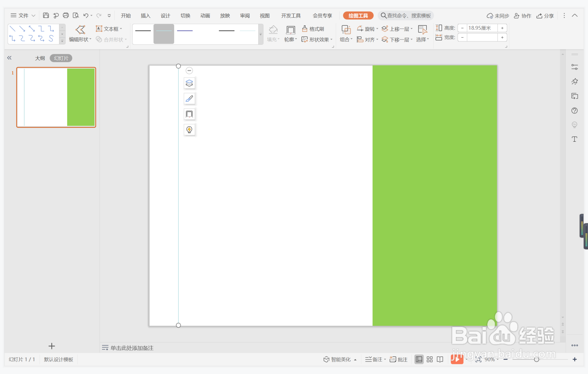Click the Print icon in the quick toolbar

[66, 15]
